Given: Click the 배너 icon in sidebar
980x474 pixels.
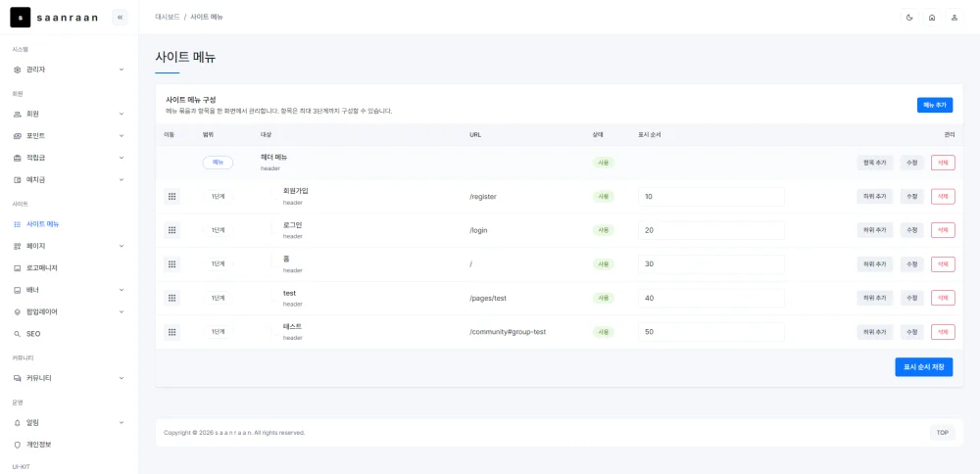Looking at the screenshot, I should coord(18,290).
